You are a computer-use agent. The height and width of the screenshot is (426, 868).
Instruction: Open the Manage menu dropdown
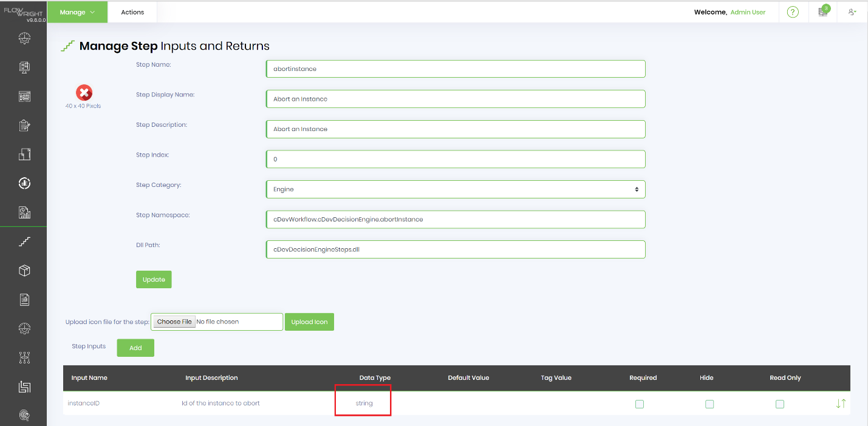(77, 12)
